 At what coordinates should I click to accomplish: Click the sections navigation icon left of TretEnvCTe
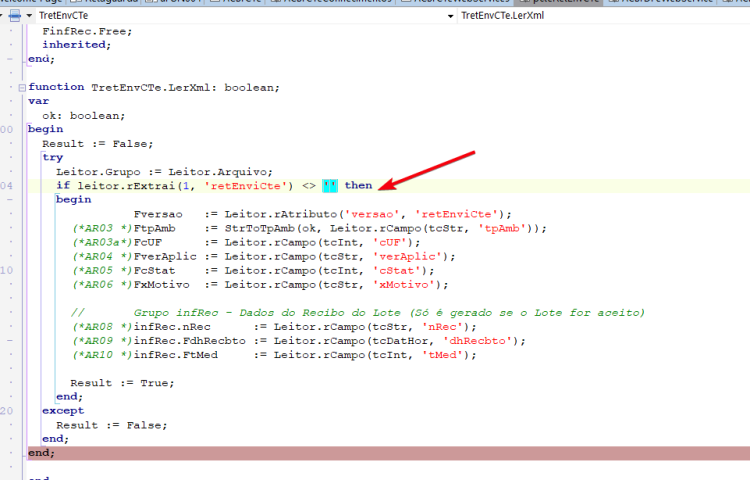(x=15, y=16)
